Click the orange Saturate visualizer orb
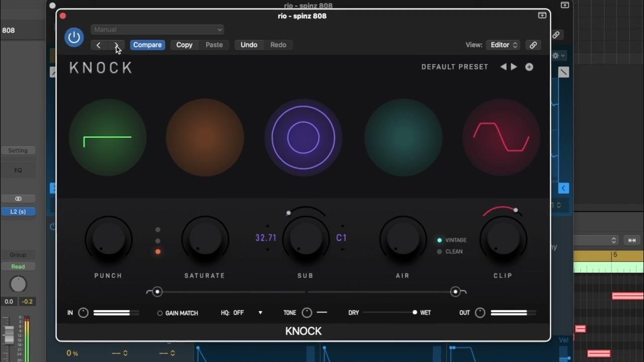Screen dimensions: 644x362 (205, 137)
